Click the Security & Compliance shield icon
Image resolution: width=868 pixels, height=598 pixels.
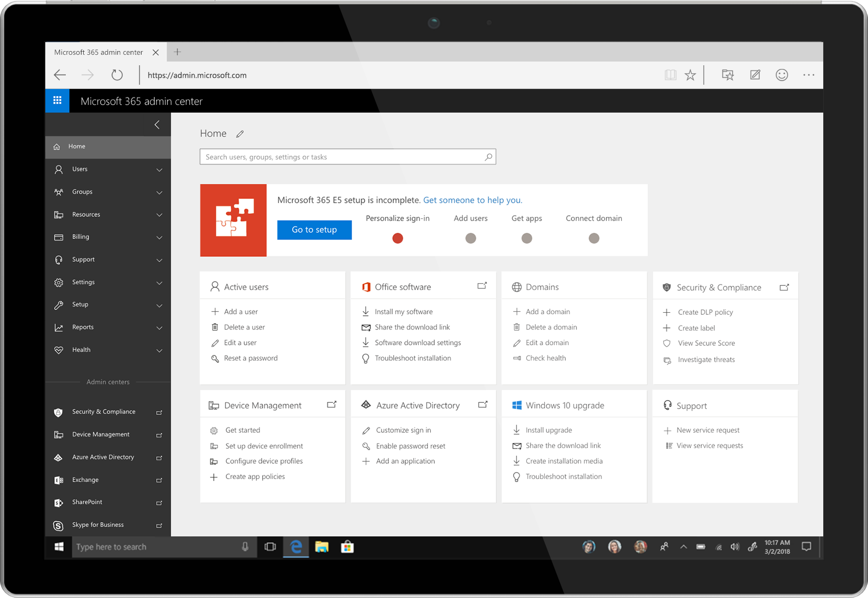pos(666,287)
